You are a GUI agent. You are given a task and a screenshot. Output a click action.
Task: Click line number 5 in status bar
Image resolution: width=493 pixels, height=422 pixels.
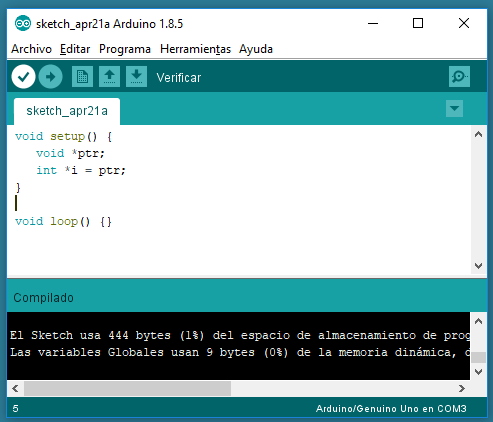pyautogui.click(x=15, y=409)
